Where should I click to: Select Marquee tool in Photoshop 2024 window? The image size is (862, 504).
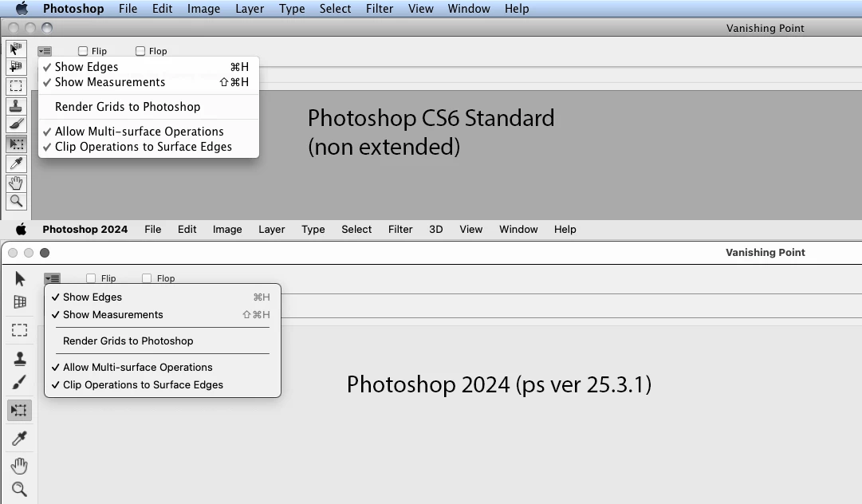[20, 330]
